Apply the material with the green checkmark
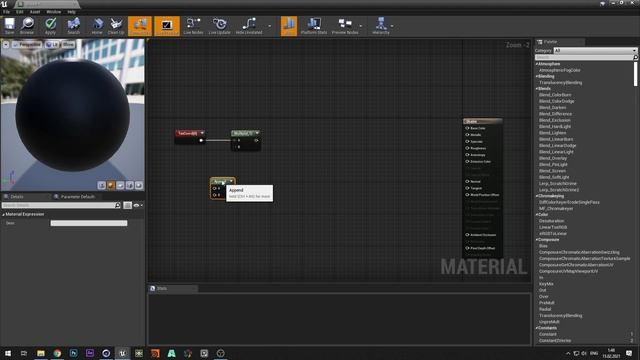640x360 pixels. 50,26
